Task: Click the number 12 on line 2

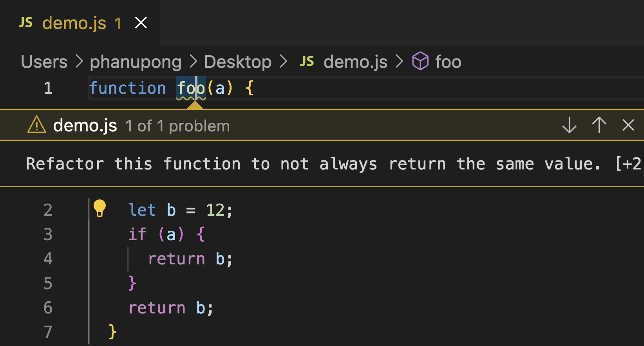Action: [215, 210]
